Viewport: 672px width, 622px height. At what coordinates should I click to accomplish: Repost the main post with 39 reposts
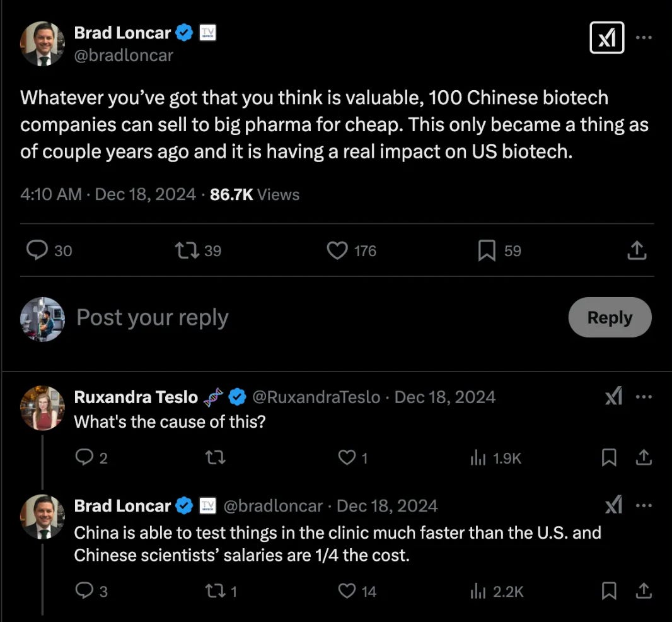coord(187,250)
